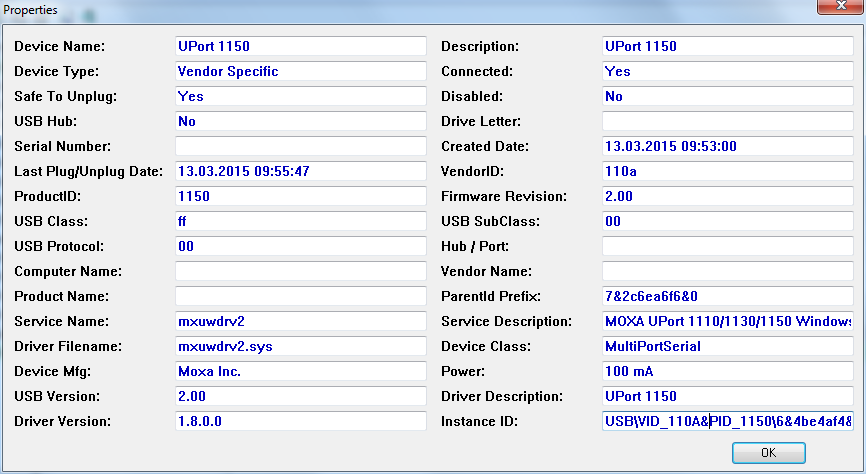The image size is (866, 474).
Task: Click the Device Type field 'Vendor Specific'
Action: 300,71
